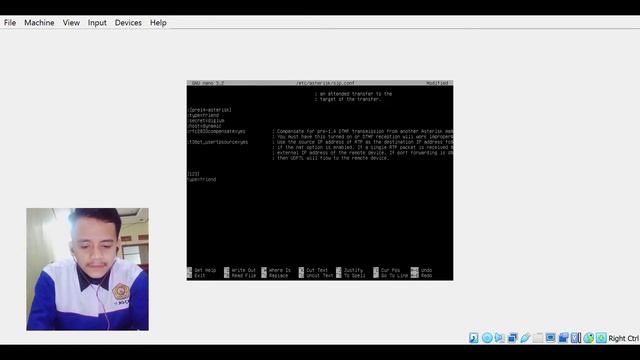Select the Get Help shortcut in nano
The image size is (640, 360).
tap(202, 270)
